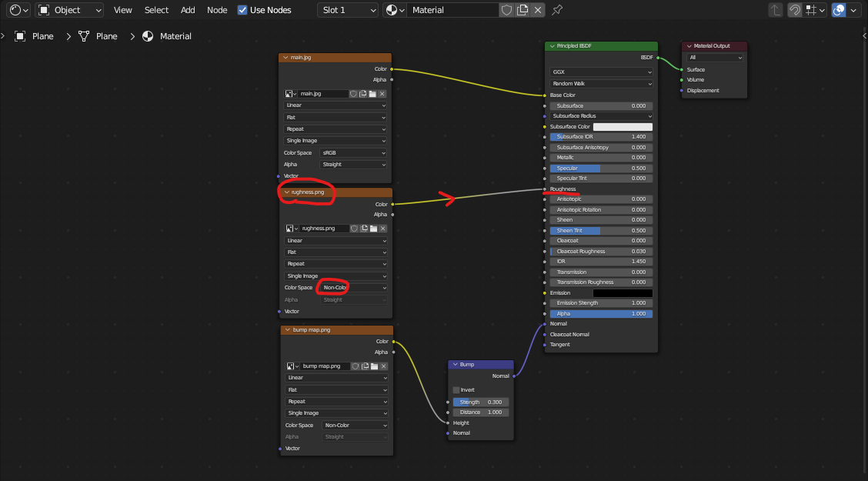
Task: Click the Subsurface Color white swatch
Action: pyautogui.click(x=623, y=127)
